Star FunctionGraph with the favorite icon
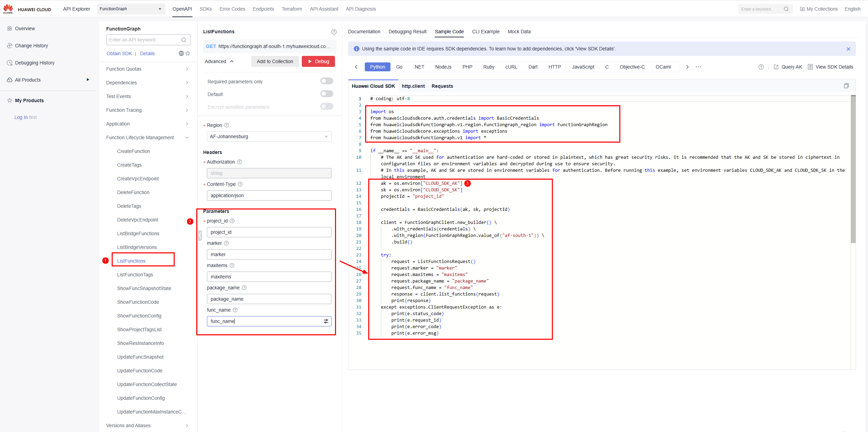Viewport: 868px width, 432px height. pos(188,53)
